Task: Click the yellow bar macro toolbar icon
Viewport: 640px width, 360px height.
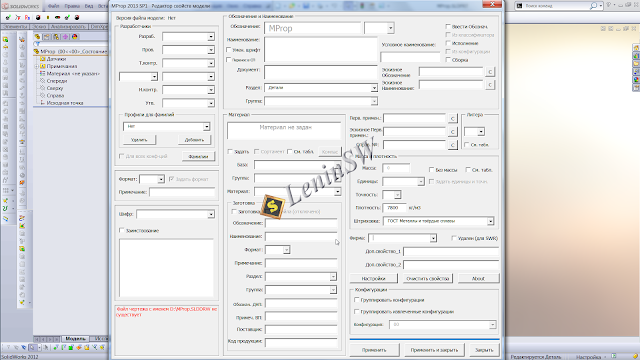Action: pos(48,18)
